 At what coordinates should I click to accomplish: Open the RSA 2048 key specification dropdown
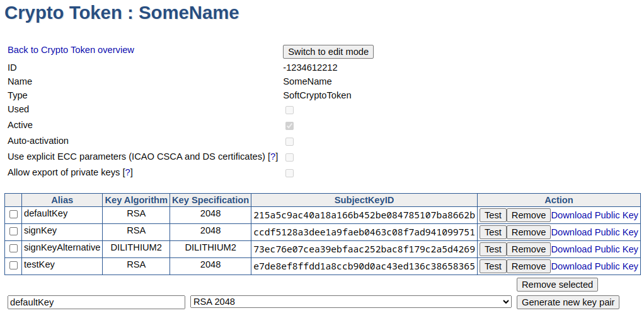(x=350, y=302)
